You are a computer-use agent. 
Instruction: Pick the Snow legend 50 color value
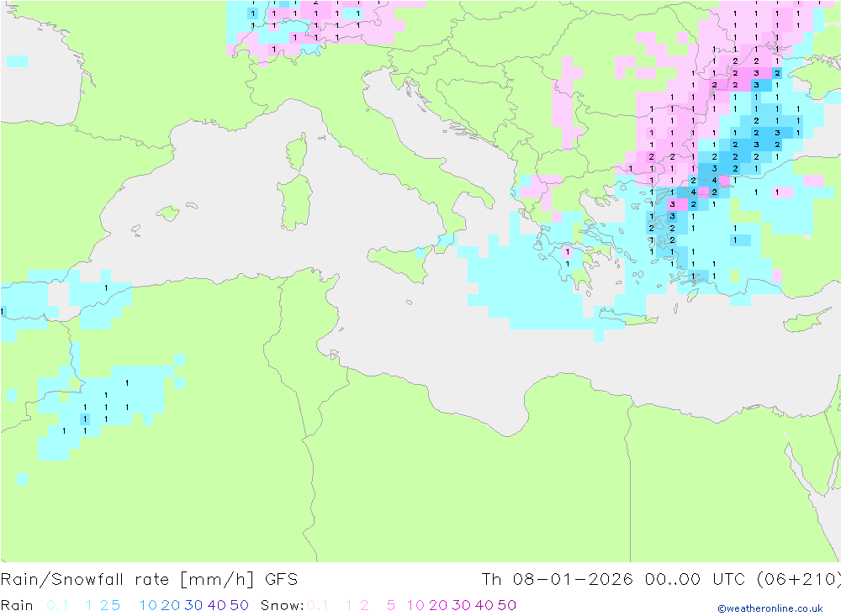tap(507, 605)
